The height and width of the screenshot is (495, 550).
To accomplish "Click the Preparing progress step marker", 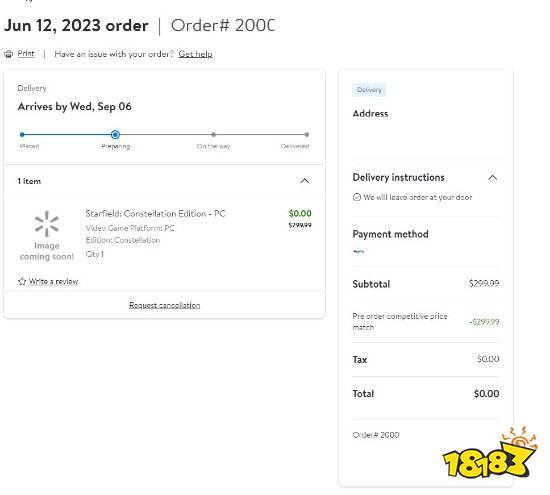I will (x=115, y=134).
